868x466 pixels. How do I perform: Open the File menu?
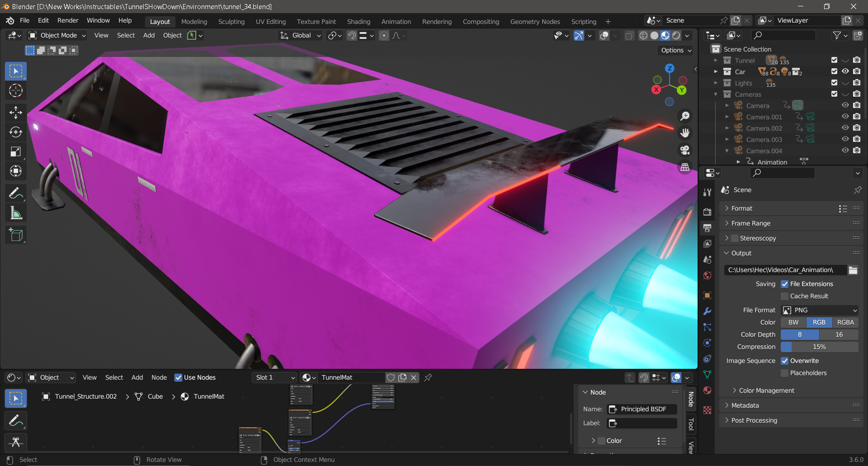[25, 20]
